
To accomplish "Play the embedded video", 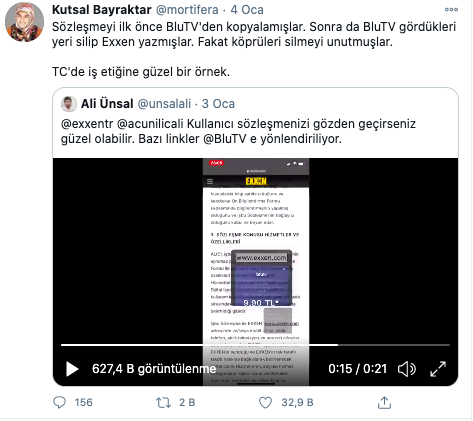I will coord(72,369).
